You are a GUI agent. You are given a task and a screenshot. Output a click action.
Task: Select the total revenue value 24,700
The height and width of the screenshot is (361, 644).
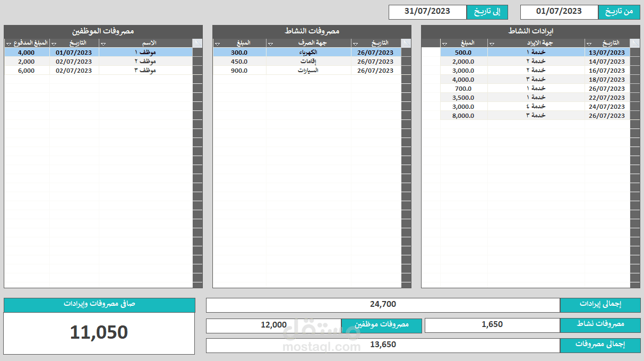click(x=383, y=305)
